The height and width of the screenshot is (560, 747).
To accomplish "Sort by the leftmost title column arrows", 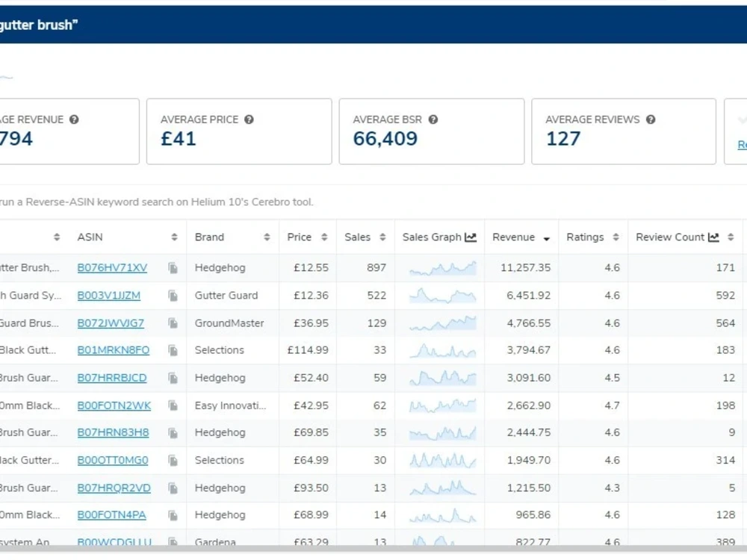I will click(57, 237).
